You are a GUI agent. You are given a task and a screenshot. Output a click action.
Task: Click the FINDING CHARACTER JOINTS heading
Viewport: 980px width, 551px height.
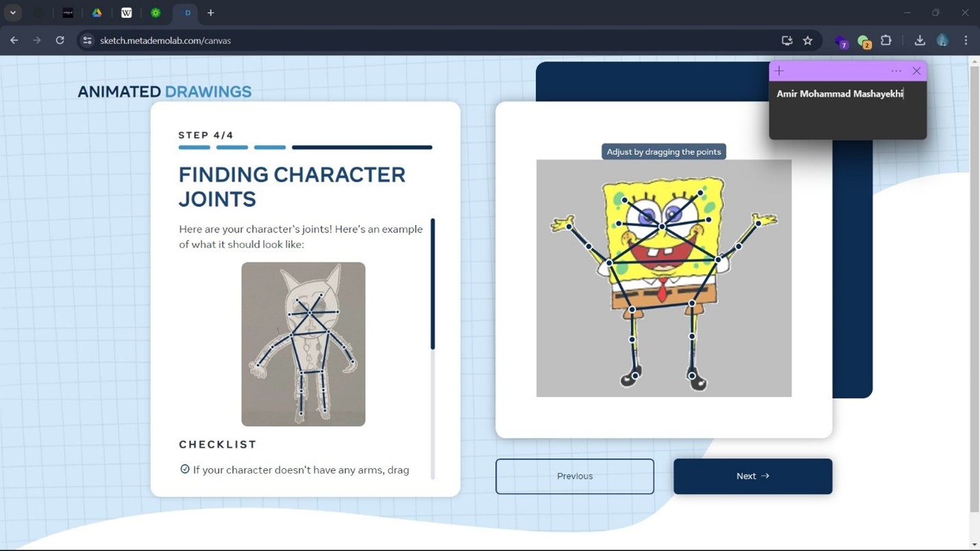click(x=292, y=186)
